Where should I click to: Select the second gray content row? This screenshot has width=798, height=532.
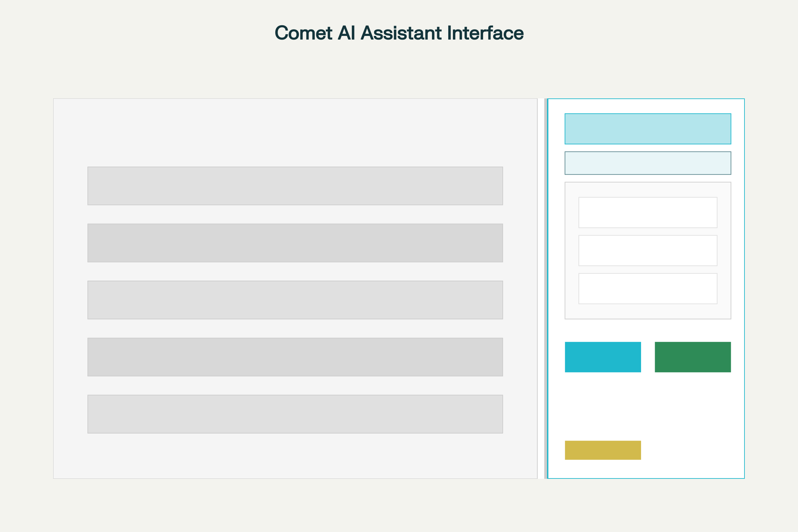[295, 243]
